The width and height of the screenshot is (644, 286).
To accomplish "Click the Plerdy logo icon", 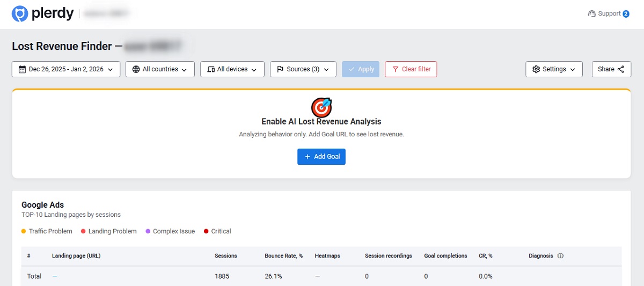I will 20,14.
